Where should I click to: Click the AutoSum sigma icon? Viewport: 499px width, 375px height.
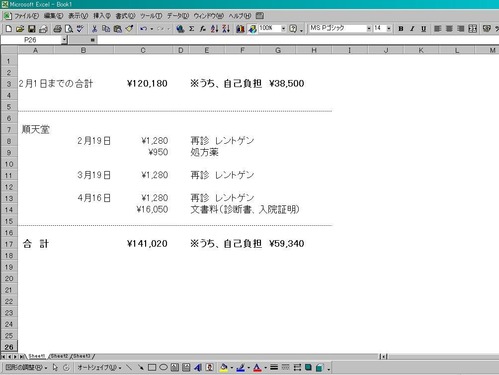(192, 29)
